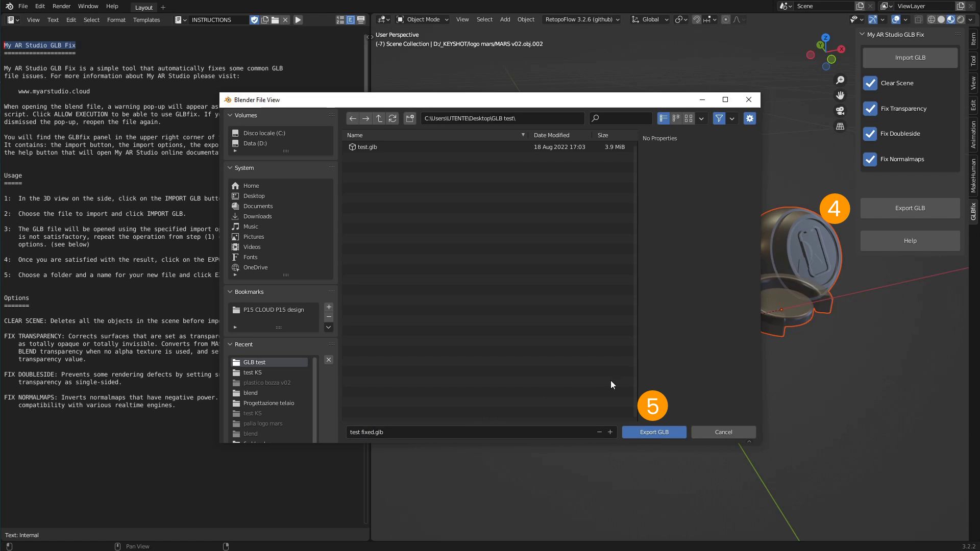Click the parent directory up arrow
Viewport: 980px width, 551px height.
(379, 118)
